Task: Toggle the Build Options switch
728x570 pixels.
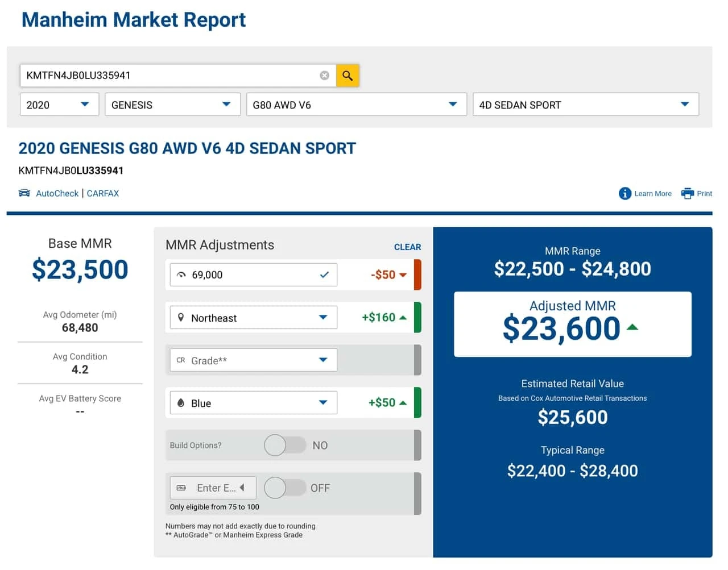Action: [285, 445]
